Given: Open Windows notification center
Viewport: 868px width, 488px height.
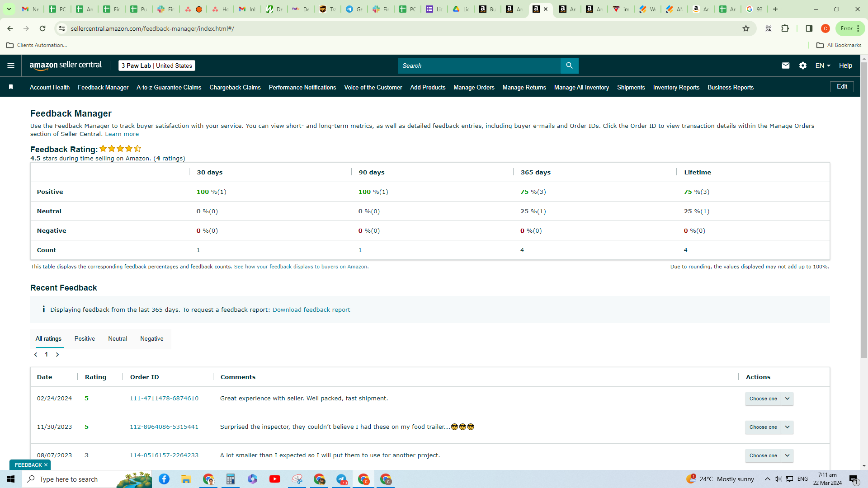Looking at the screenshot, I should 854,479.
